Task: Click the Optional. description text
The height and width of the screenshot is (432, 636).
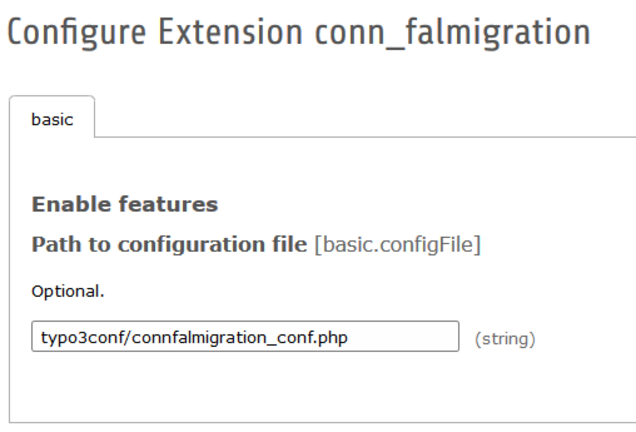Action: (x=67, y=292)
